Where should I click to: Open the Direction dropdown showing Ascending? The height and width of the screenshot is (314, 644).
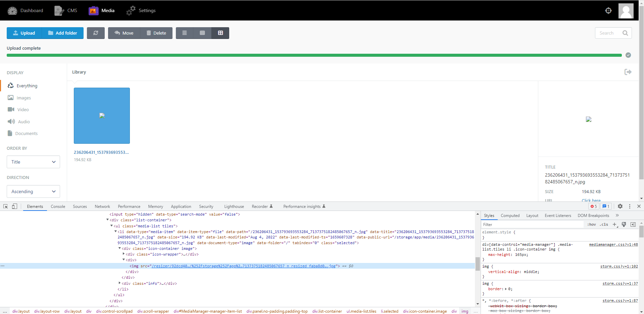click(33, 191)
